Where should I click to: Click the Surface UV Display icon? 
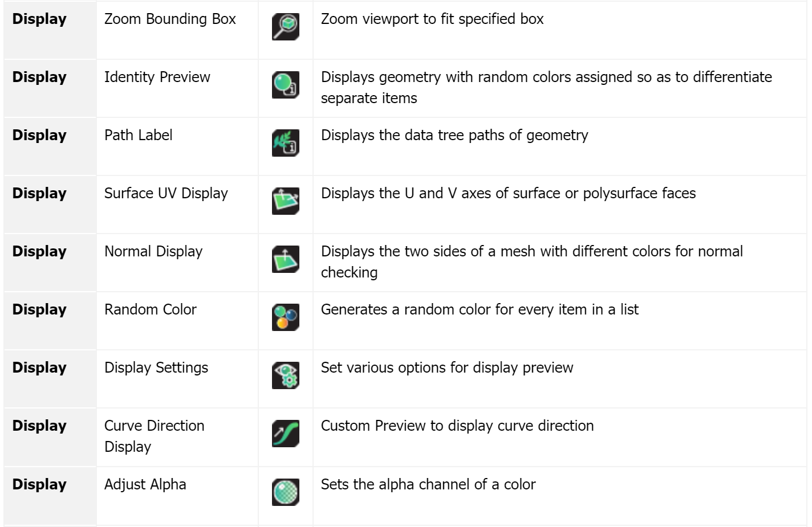point(286,201)
